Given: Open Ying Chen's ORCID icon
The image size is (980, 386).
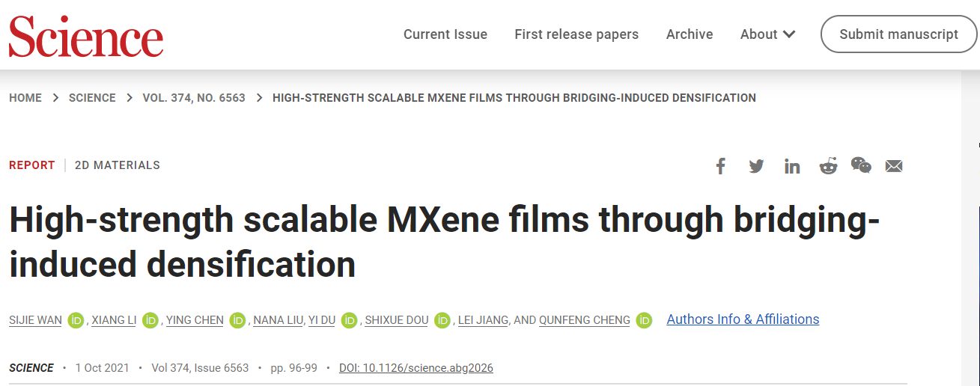Looking at the screenshot, I should tap(237, 320).
